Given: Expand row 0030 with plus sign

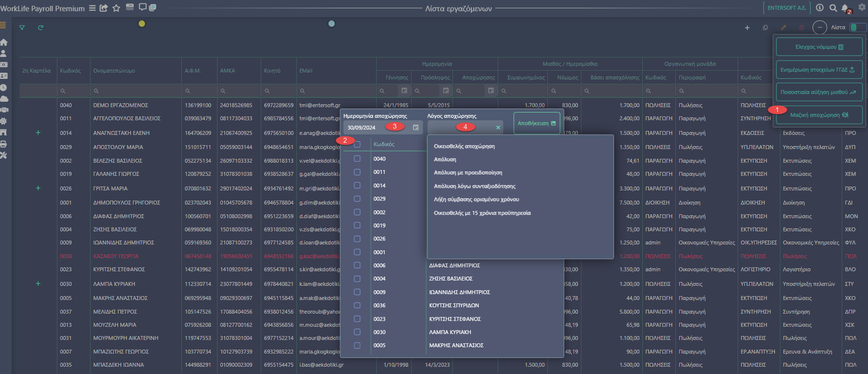Looking at the screenshot, I should click(38, 283).
